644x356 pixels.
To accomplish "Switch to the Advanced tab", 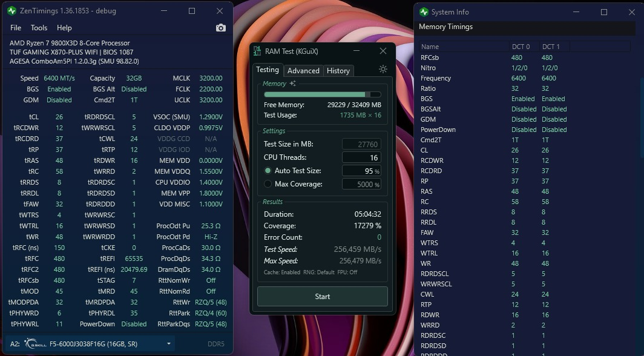I will coord(303,71).
